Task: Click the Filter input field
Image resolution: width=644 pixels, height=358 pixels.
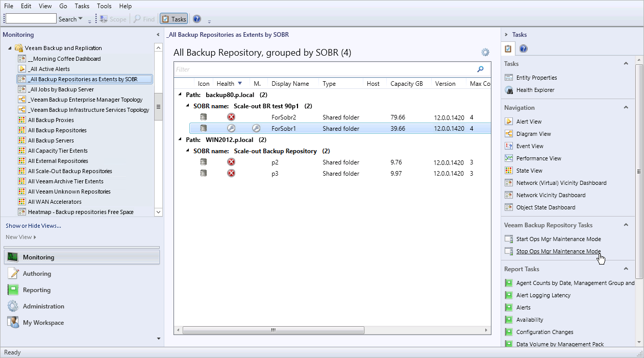Action: coord(325,69)
